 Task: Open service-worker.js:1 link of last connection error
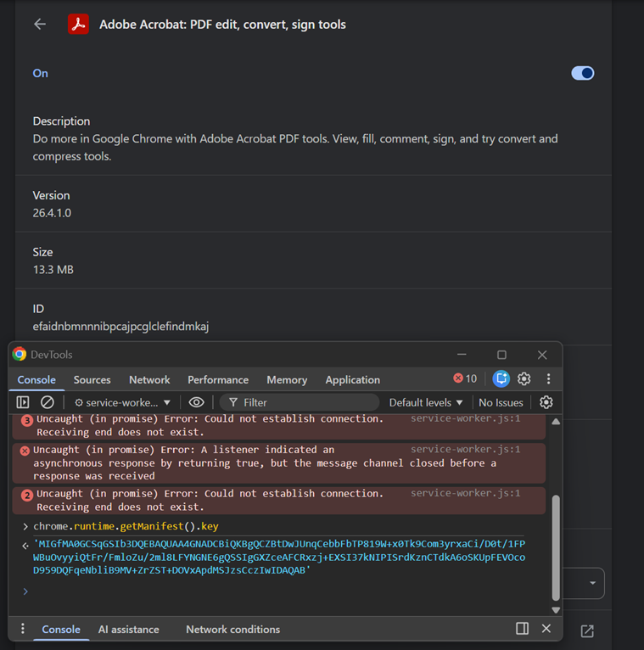[465, 493]
